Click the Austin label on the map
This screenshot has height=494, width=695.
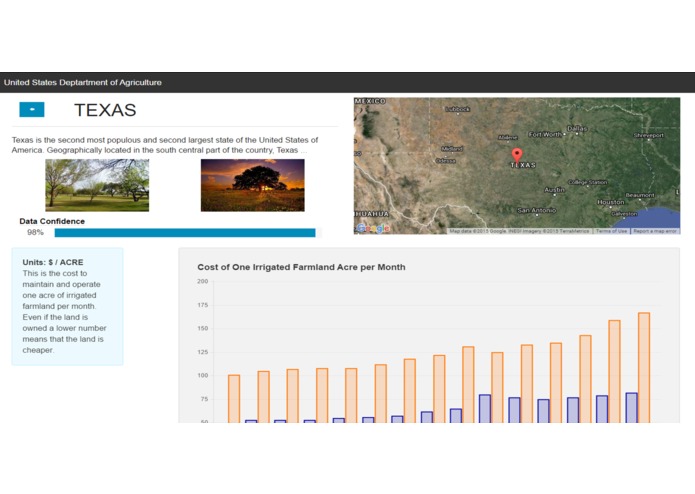(554, 190)
